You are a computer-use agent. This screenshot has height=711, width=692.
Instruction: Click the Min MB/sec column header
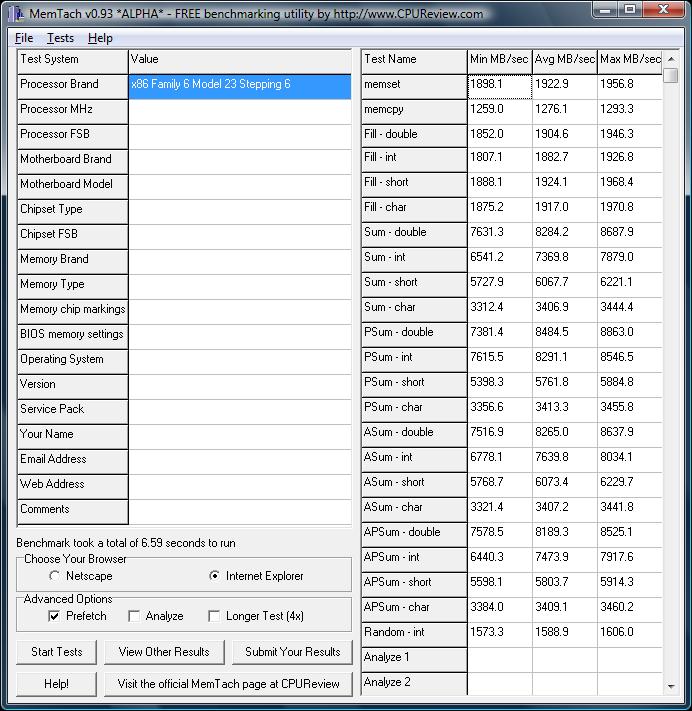[x=500, y=62]
